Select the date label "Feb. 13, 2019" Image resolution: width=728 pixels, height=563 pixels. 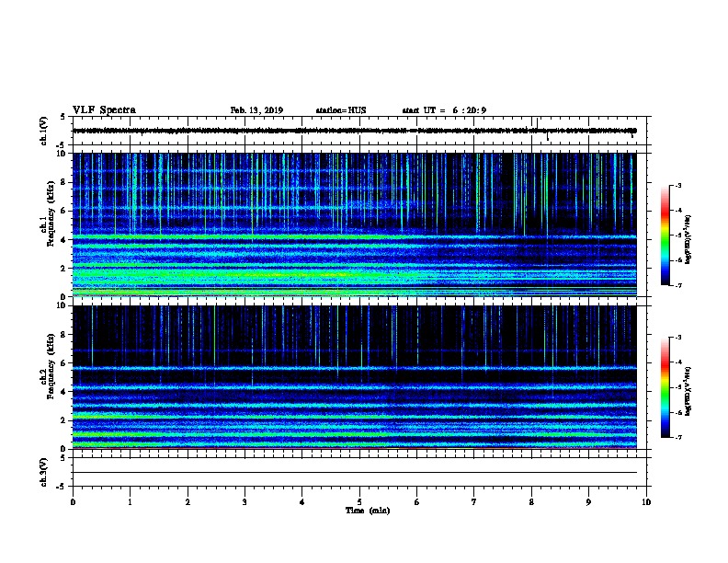click(256, 110)
